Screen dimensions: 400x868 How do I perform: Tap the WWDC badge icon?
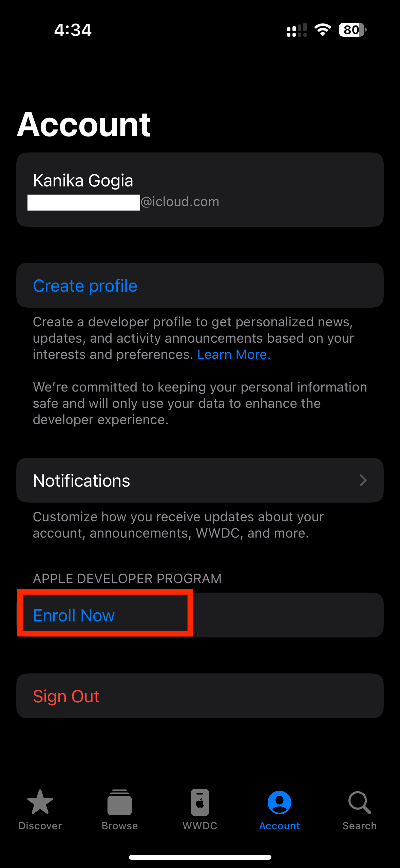click(x=200, y=802)
